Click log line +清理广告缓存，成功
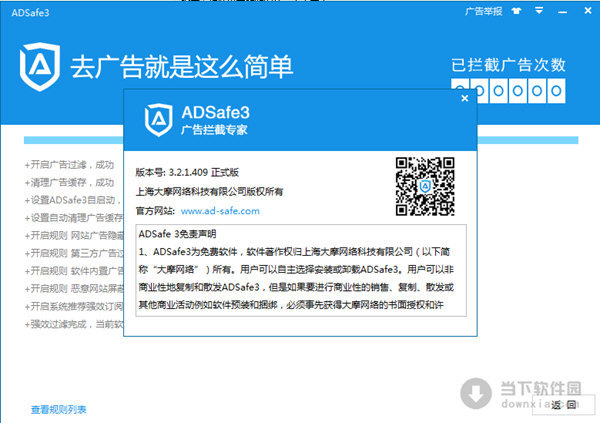The height and width of the screenshot is (423, 600). 69,182
